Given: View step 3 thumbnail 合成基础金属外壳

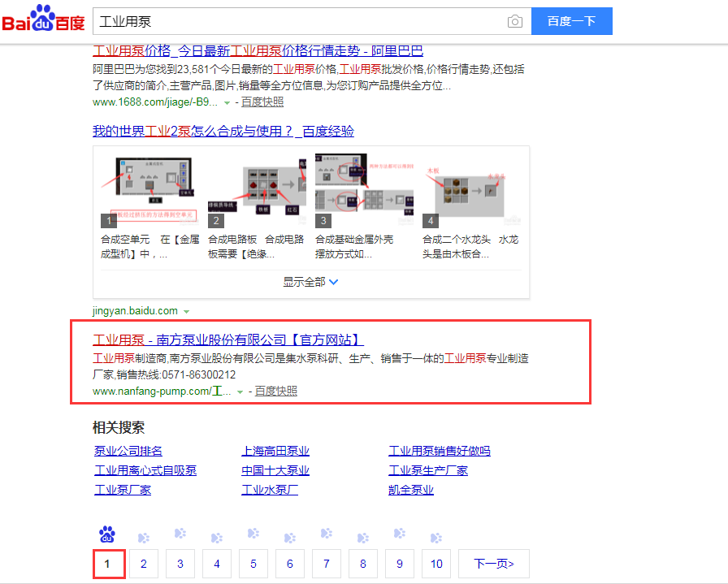Looking at the screenshot, I should 365,190.
